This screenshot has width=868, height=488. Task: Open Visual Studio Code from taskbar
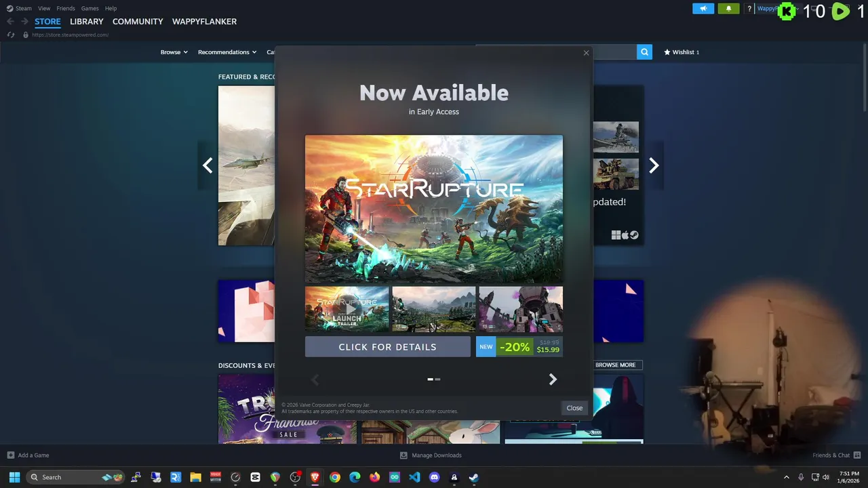pos(414,477)
